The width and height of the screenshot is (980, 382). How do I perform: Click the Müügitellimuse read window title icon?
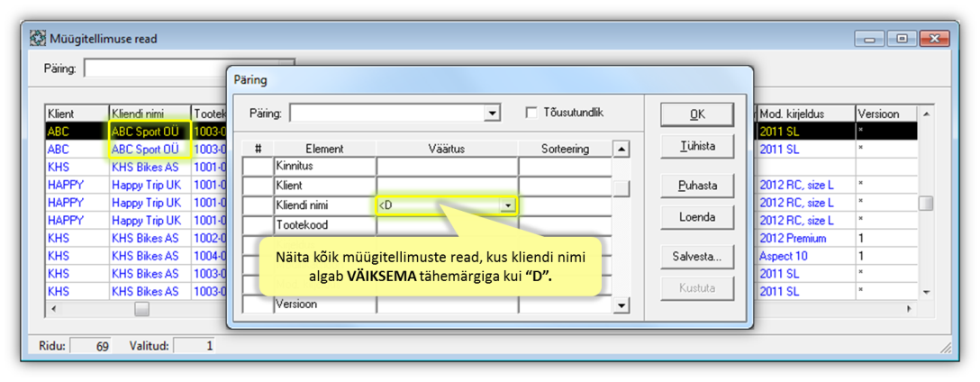click(x=38, y=39)
